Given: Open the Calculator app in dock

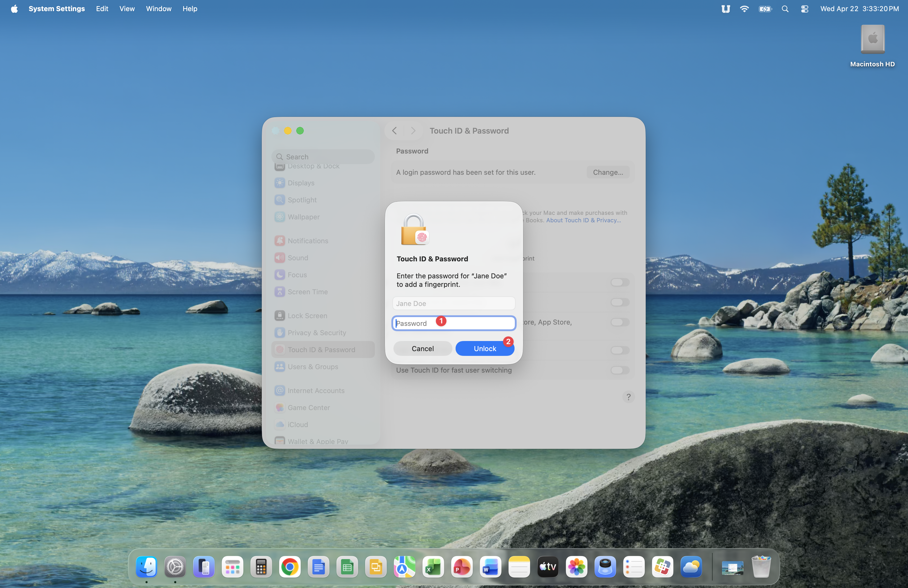Looking at the screenshot, I should pos(261,567).
